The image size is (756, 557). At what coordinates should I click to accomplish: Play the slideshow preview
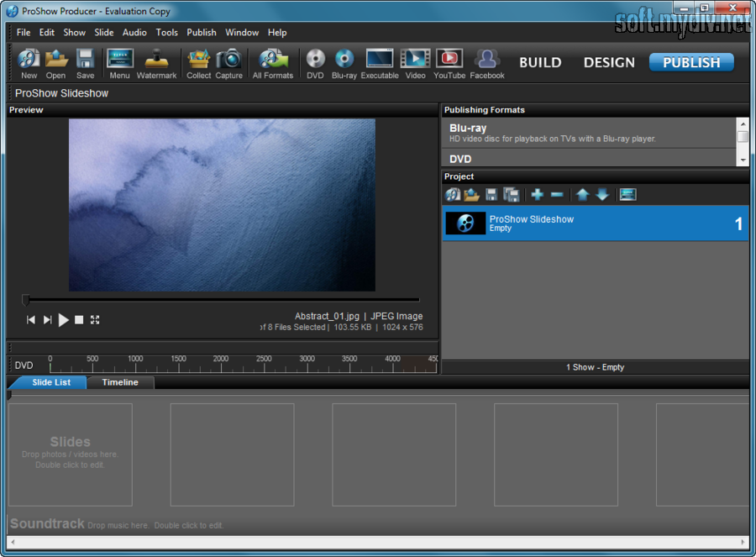pos(63,320)
